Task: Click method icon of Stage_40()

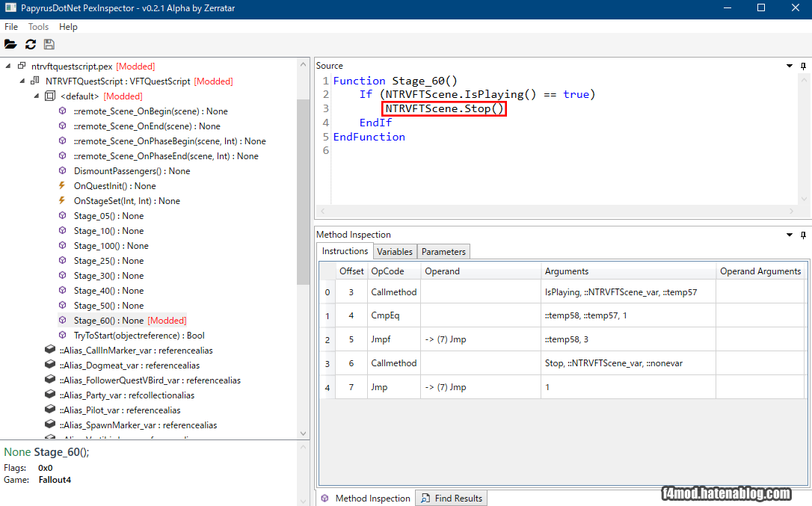Action: tap(63, 290)
